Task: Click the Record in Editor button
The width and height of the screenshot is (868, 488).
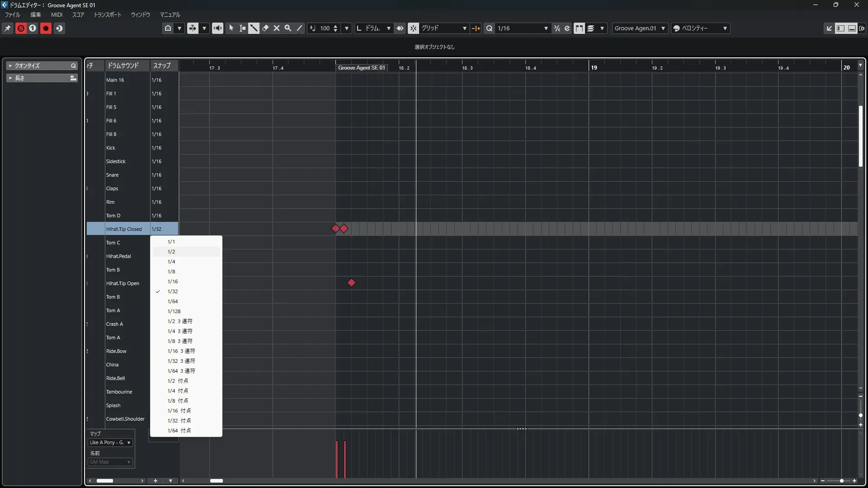Action: (x=46, y=28)
